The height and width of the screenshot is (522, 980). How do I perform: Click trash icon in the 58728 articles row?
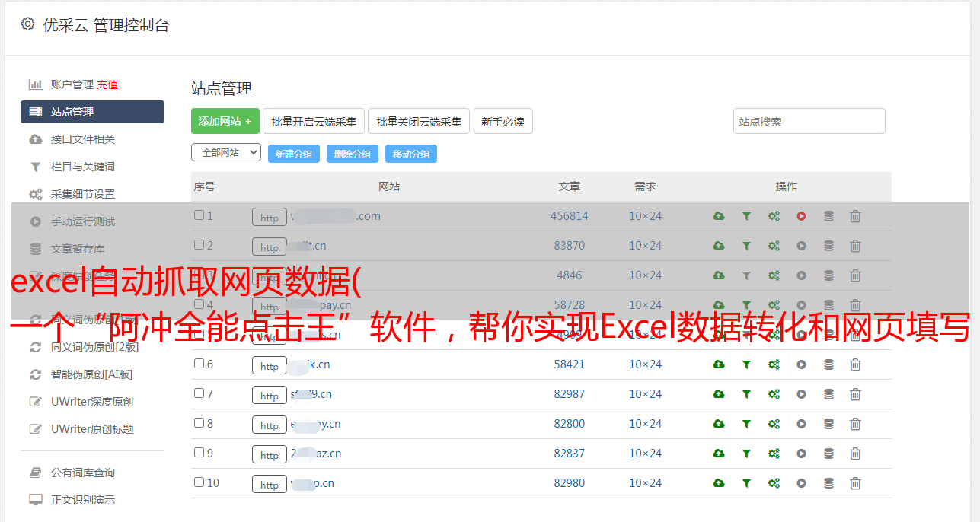click(855, 305)
